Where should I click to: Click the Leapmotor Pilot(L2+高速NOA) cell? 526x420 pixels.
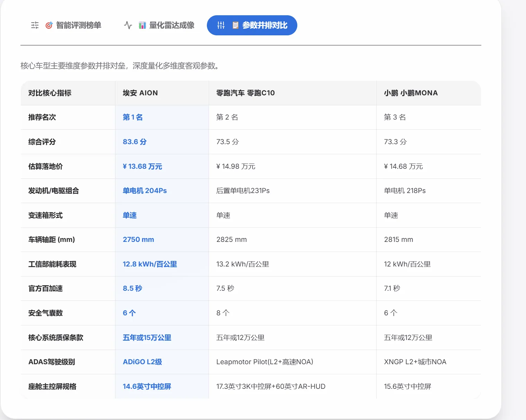click(x=292, y=362)
